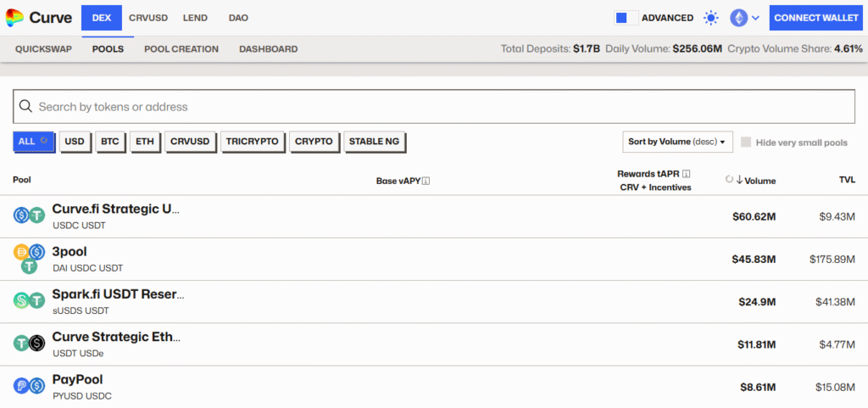
Task: Click sUSDS token icon in Spark.fi row
Action: coord(21,300)
